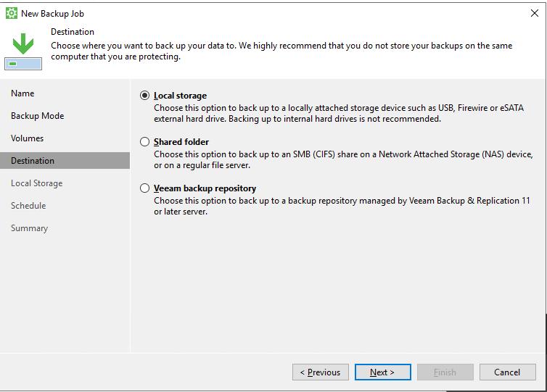The height and width of the screenshot is (392, 547).
Task: Click the Previous button
Action: tap(320, 372)
